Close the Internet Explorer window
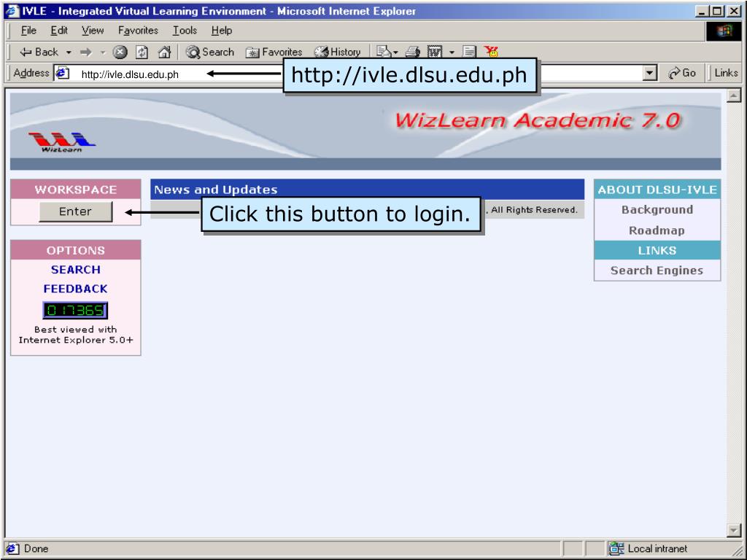Image resolution: width=747 pixels, height=560 pixels. 733,11
